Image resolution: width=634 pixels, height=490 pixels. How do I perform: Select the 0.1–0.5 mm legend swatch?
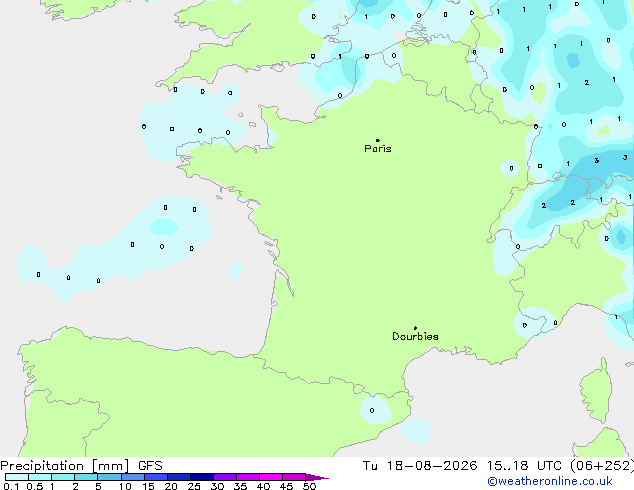[17, 477]
